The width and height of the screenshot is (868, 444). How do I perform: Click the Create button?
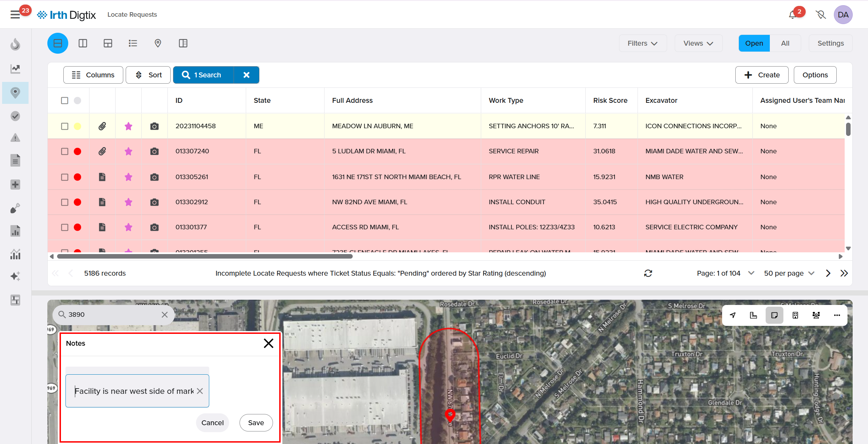761,75
